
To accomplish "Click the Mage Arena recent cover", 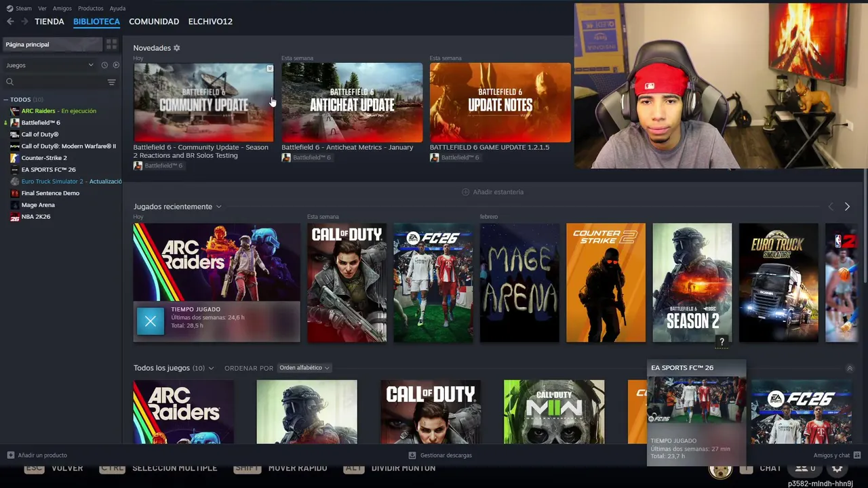I will pos(519,283).
